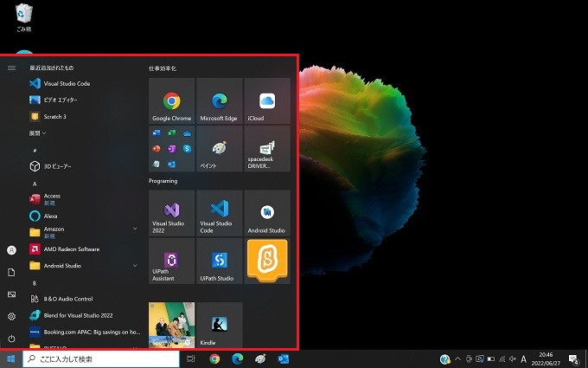The width and height of the screenshot is (588, 368).
Task: Click the Programing tile group title
Action: (x=163, y=181)
